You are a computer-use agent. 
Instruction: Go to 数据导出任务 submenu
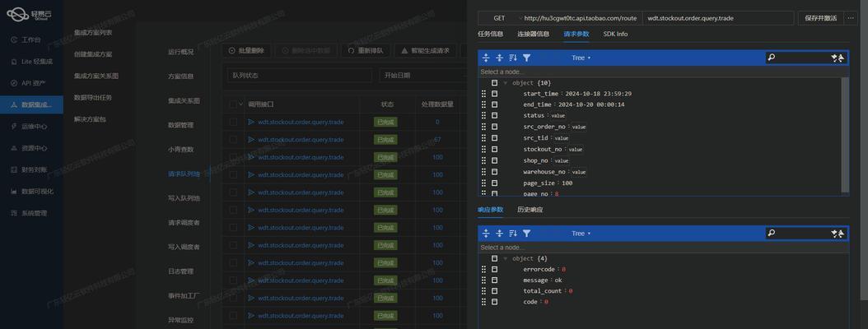click(93, 97)
